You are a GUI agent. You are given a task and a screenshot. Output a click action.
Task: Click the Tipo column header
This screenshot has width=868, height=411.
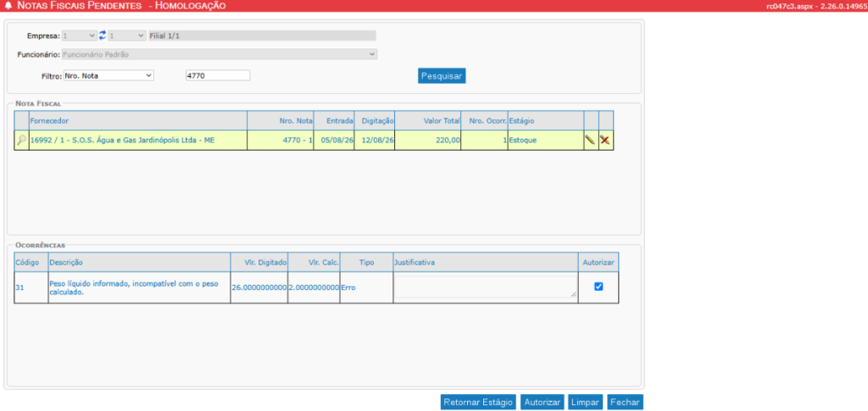point(366,262)
